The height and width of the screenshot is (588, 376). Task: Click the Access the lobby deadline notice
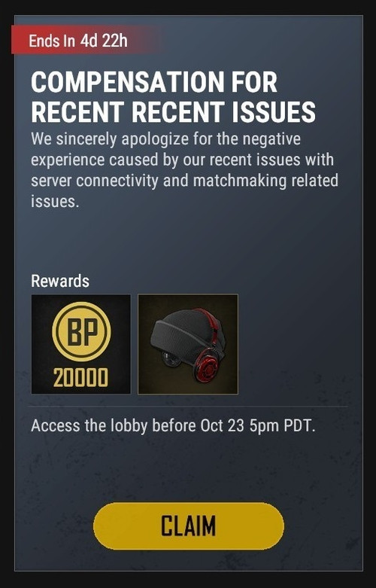coord(174,426)
